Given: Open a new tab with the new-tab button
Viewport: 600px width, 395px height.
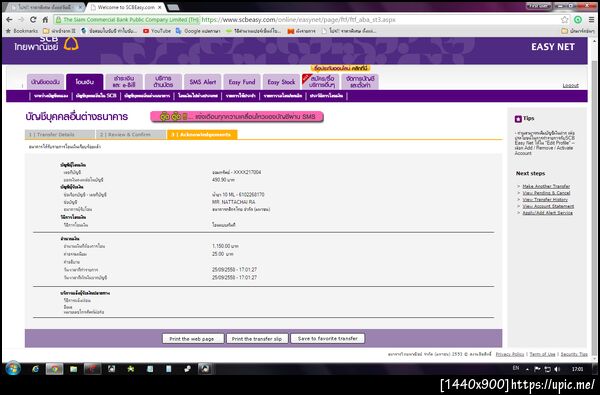Looking at the screenshot, I should [x=173, y=7].
